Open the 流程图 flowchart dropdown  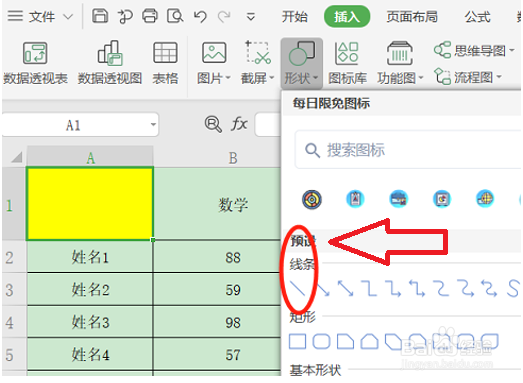(468, 77)
